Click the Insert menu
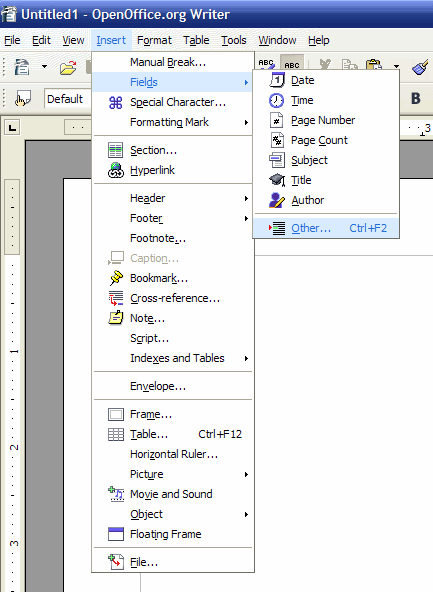The height and width of the screenshot is (592, 433). click(111, 40)
